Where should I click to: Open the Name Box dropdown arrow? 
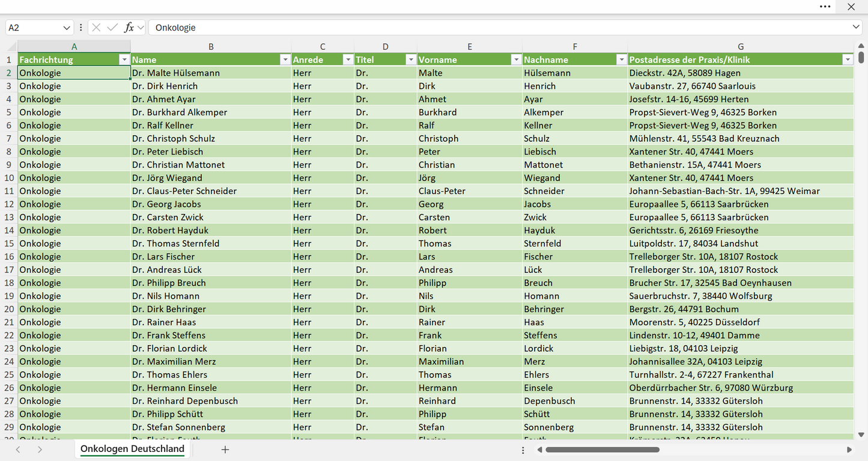pyautogui.click(x=67, y=28)
